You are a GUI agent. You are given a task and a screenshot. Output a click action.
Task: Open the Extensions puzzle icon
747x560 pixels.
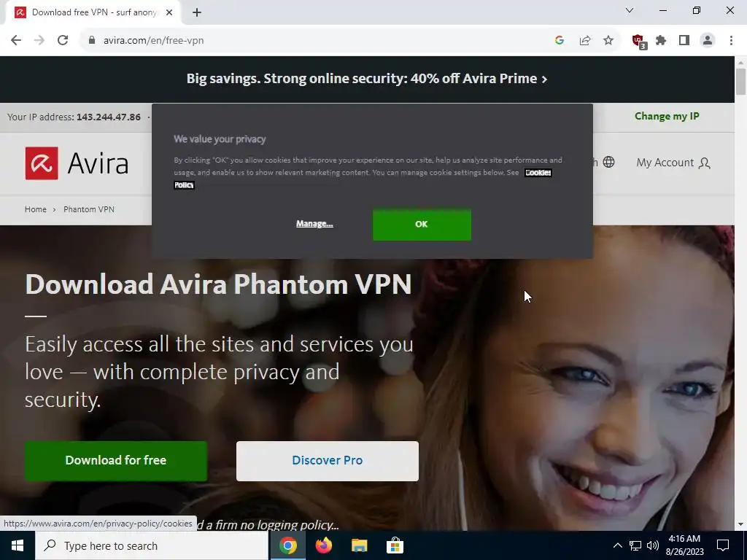pos(661,41)
